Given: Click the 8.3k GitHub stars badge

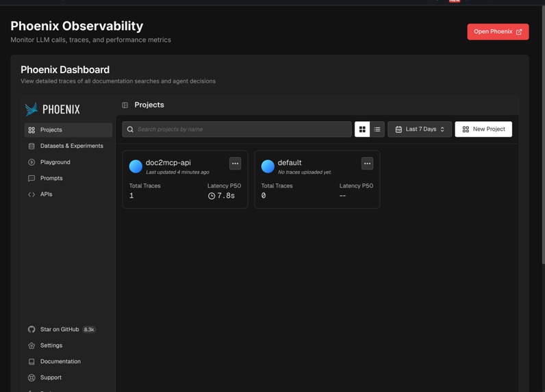Looking at the screenshot, I should [x=89, y=330].
